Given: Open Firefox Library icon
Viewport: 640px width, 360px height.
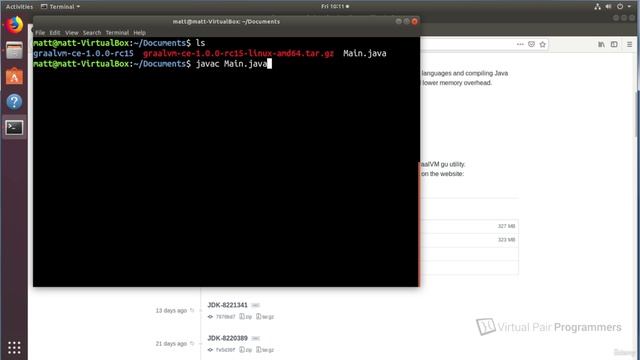Looking at the screenshot, I should 601,44.
